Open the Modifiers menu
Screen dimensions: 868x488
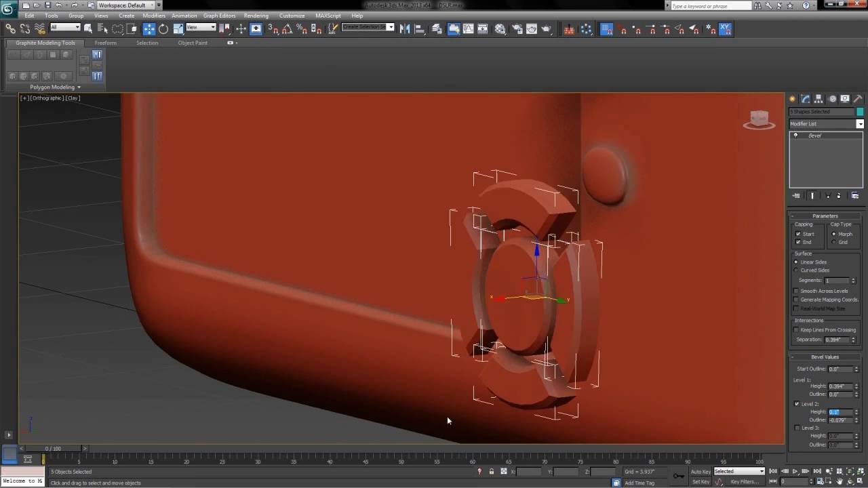pos(154,16)
